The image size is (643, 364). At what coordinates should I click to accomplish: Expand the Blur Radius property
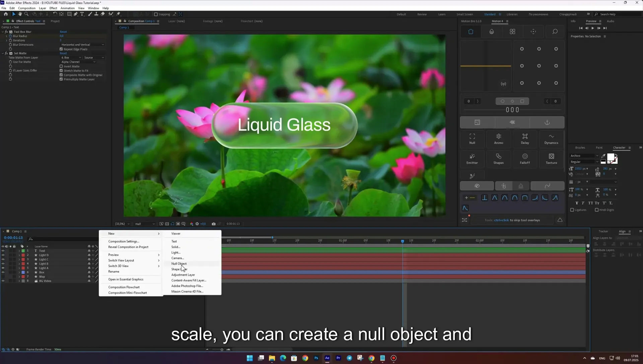(x=6, y=36)
